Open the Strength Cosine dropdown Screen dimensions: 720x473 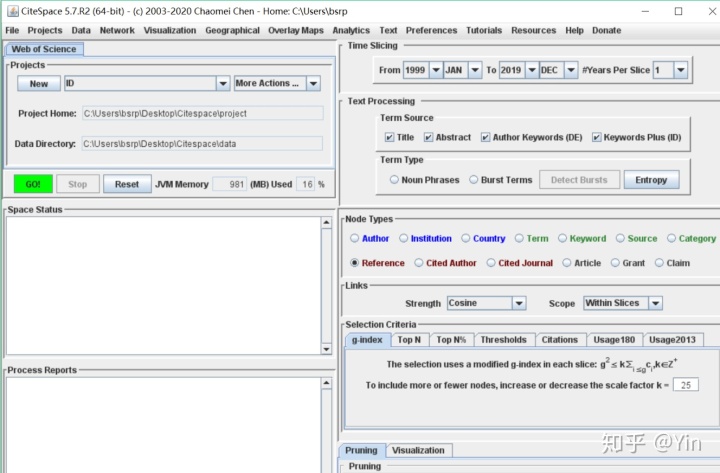point(519,303)
